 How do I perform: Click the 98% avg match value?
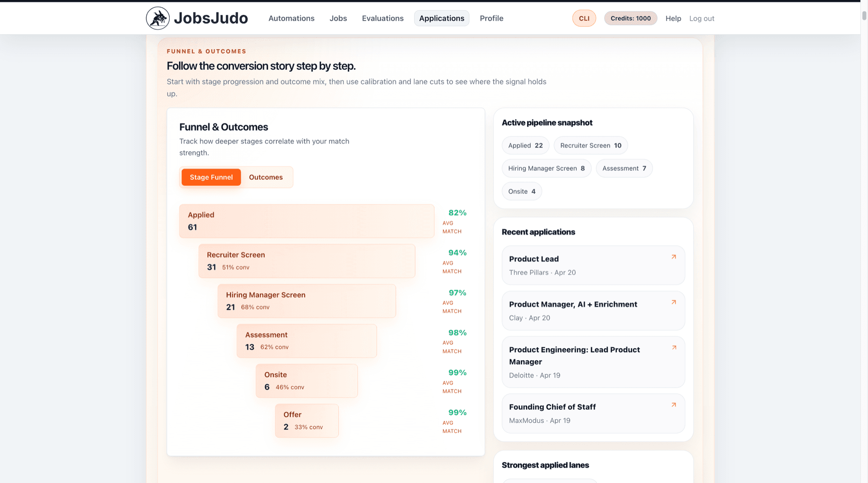pos(457,333)
